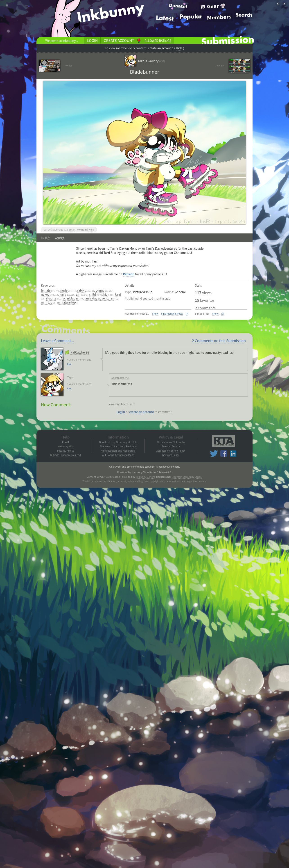This screenshot has height=868, width=289.
Task: Open the IB Gear menu item
Action: coord(210,6)
